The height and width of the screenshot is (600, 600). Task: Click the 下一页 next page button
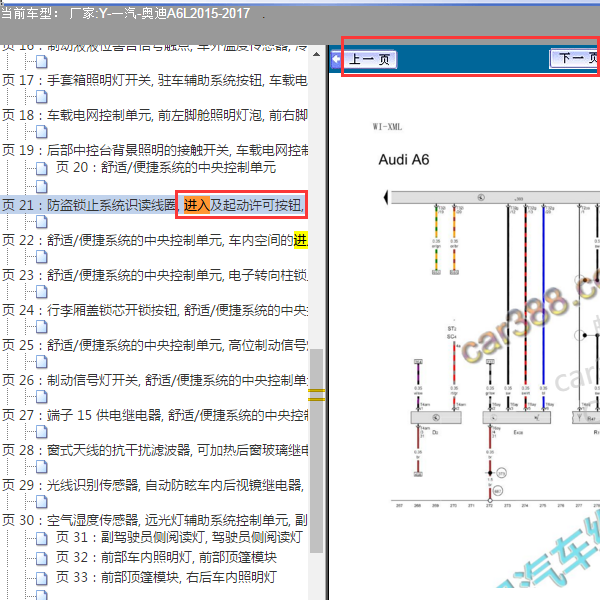pos(574,59)
